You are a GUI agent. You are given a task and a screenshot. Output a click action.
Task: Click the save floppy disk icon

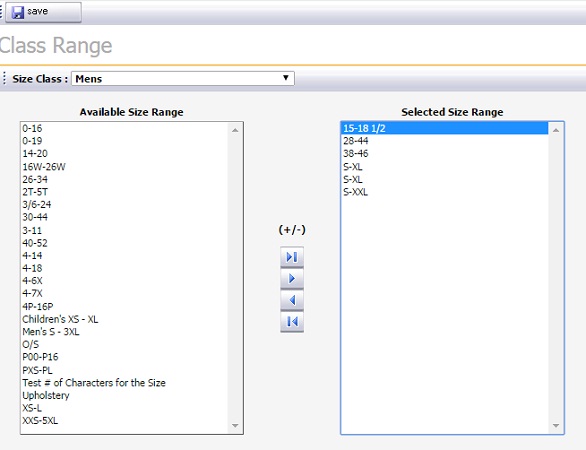pyautogui.click(x=18, y=12)
